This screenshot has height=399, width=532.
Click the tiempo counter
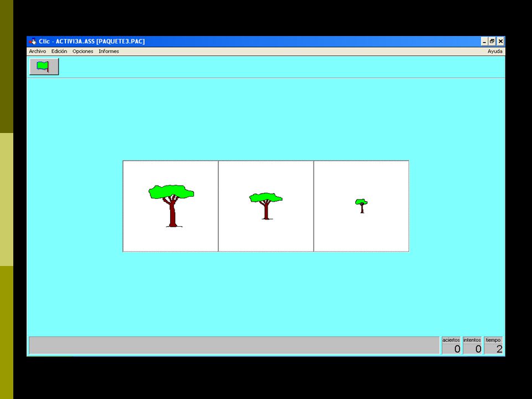[493, 345]
